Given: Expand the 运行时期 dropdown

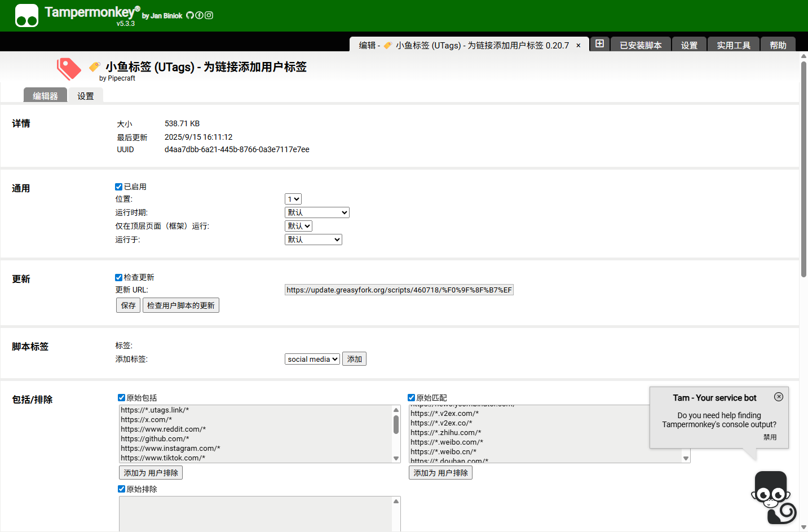Looking at the screenshot, I should point(317,212).
